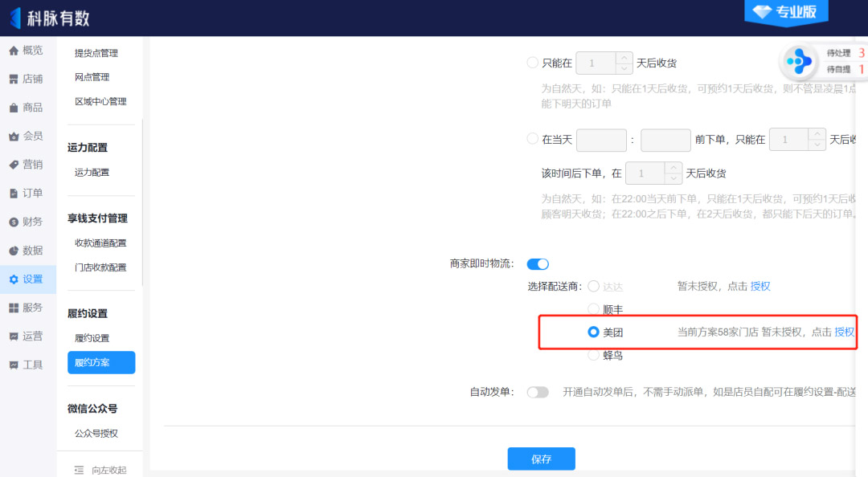This screenshot has width=868, height=477.
Task: Click the hour field after 在当天
Action: pos(601,140)
